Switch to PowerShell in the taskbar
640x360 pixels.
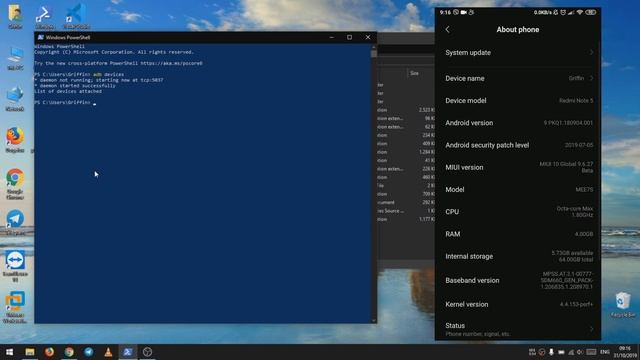(128, 351)
